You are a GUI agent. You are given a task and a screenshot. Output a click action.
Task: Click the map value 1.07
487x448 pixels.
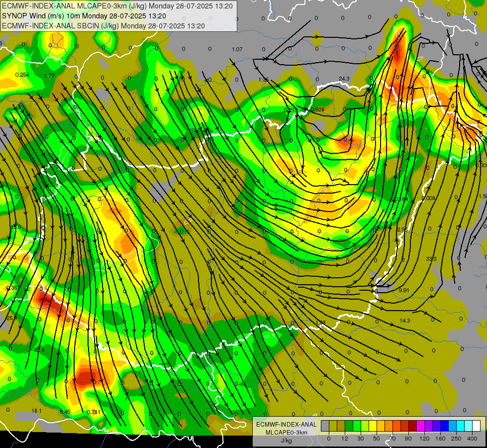pos(237,49)
